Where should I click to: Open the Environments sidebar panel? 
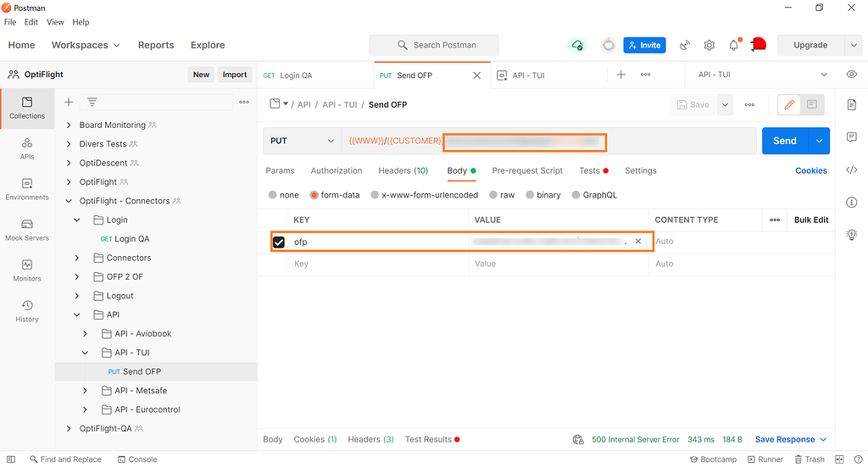[x=27, y=189]
